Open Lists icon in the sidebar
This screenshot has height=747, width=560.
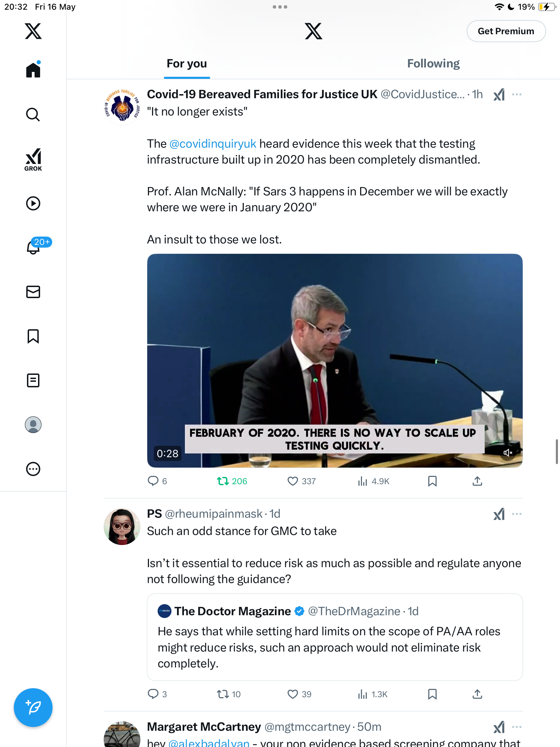point(33,380)
